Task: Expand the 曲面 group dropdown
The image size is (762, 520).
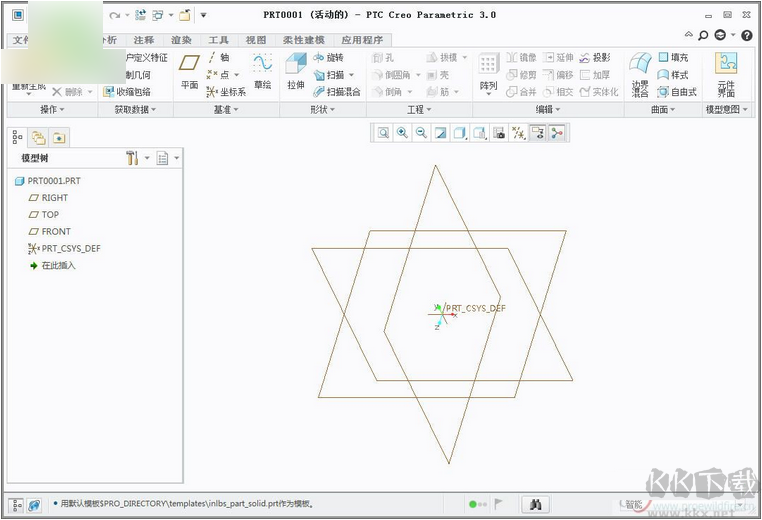Action: (663, 110)
